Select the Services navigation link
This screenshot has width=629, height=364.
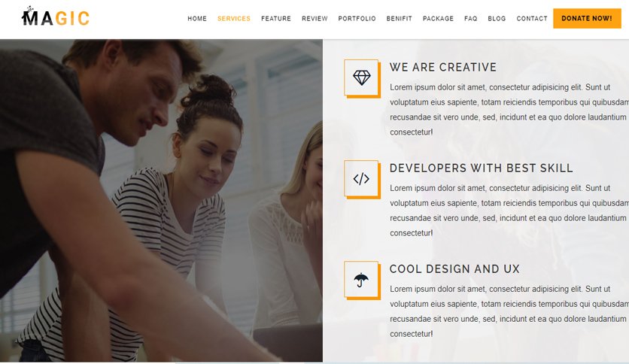(234, 19)
